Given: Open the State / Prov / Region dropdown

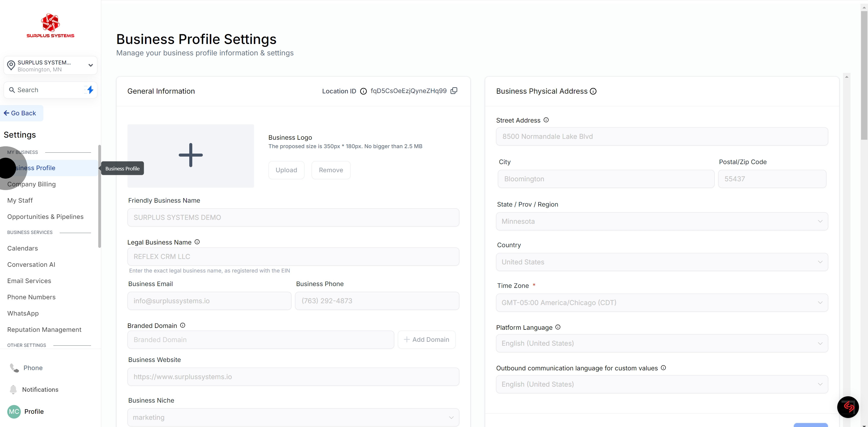Looking at the screenshot, I should coord(662,221).
